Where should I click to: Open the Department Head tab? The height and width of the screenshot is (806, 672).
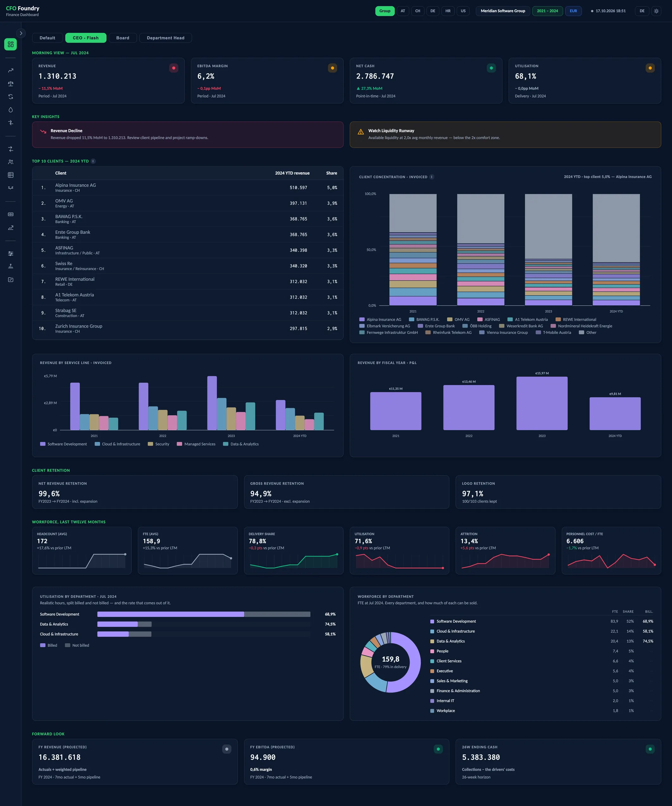[x=166, y=38]
